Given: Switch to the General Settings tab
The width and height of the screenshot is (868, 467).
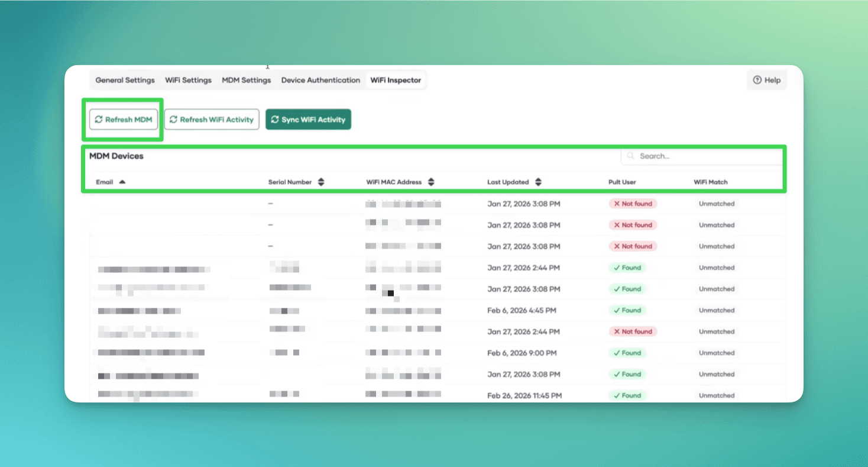Looking at the screenshot, I should [124, 80].
